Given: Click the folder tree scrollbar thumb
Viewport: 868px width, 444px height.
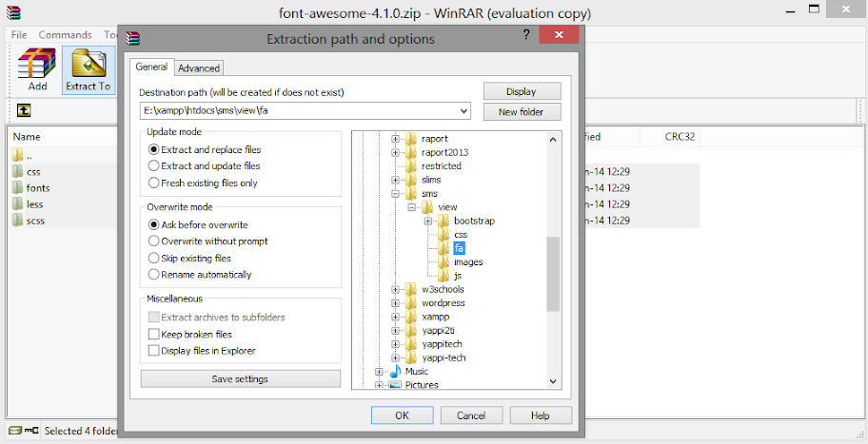Looking at the screenshot, I should pos(552,274).
